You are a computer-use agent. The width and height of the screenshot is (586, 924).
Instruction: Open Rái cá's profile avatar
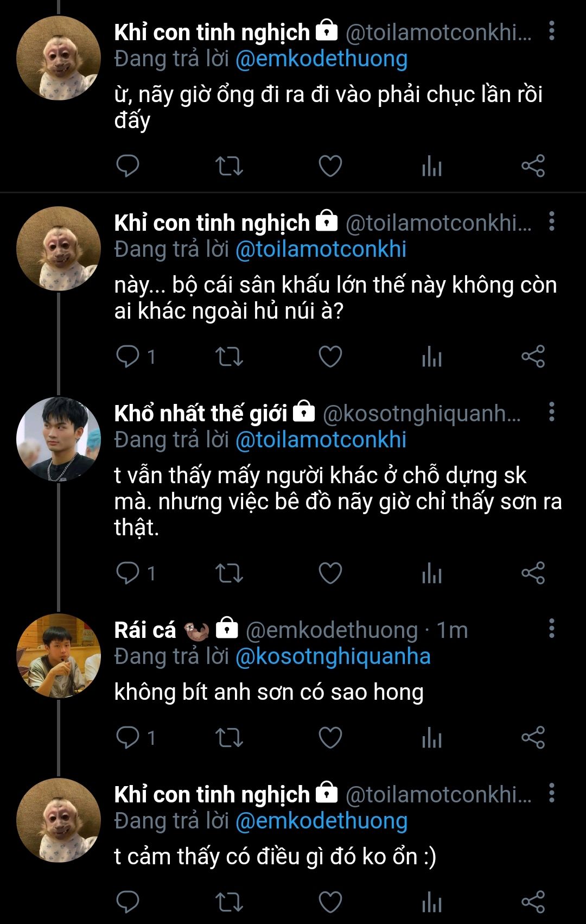[59, 656]
